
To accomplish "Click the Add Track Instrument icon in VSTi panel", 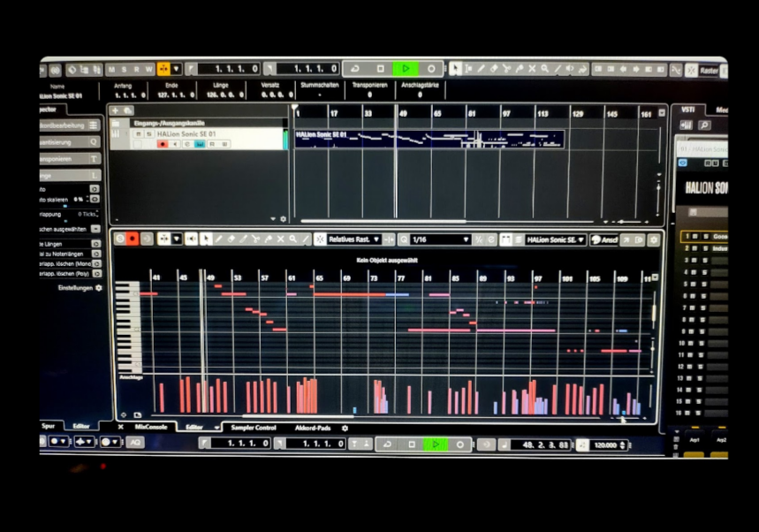I will pos(687,125).
